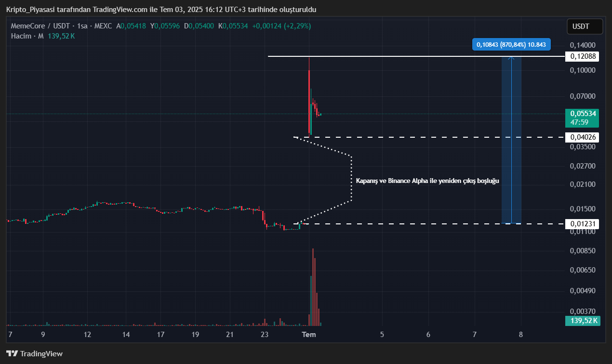Viewport: 612px width, 364px height.
Task: Click the Binance Alpha annotation text
Action: coord(427,181)
